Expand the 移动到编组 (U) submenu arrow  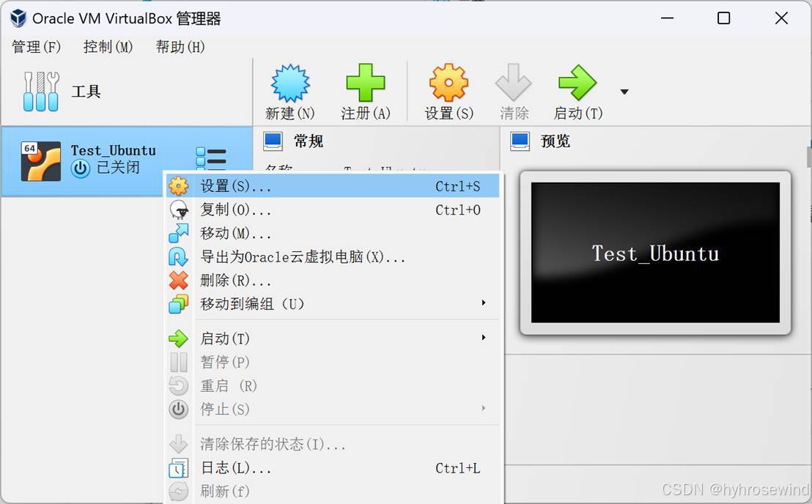click(483, 303)
